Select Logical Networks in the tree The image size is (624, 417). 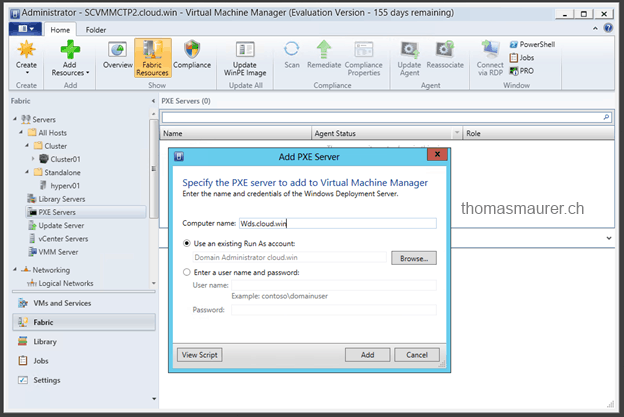60,283
